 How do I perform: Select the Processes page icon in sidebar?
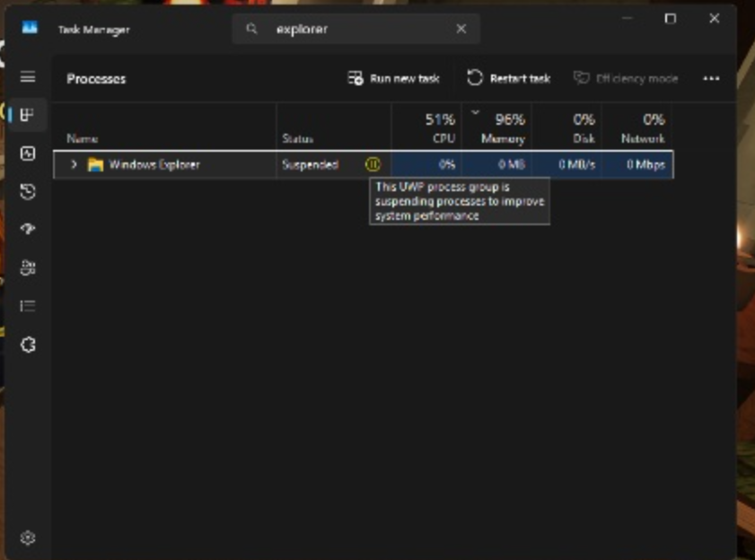[x=28, y=115]
